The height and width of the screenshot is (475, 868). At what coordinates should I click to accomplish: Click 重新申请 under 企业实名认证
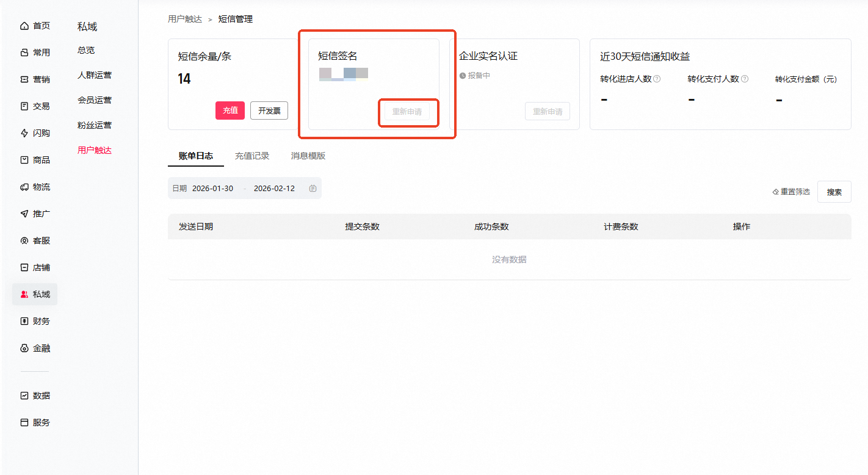(548, 112)
